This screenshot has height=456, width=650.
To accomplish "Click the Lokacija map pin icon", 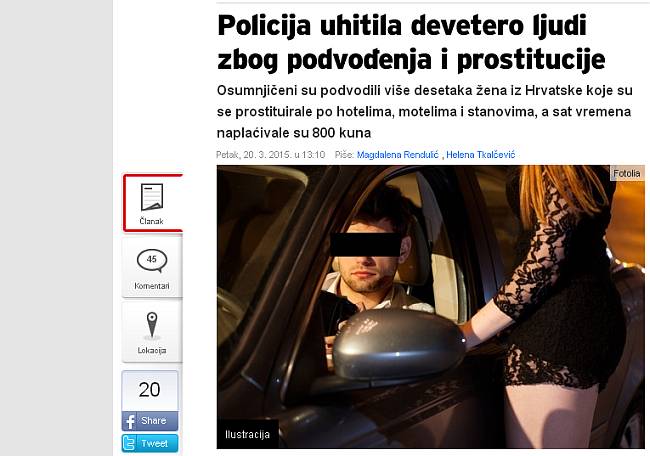I will 151,326.
